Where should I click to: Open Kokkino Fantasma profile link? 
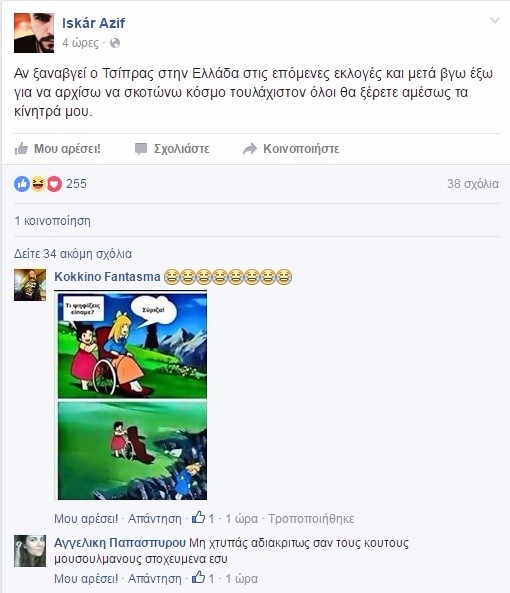[107, 277]
